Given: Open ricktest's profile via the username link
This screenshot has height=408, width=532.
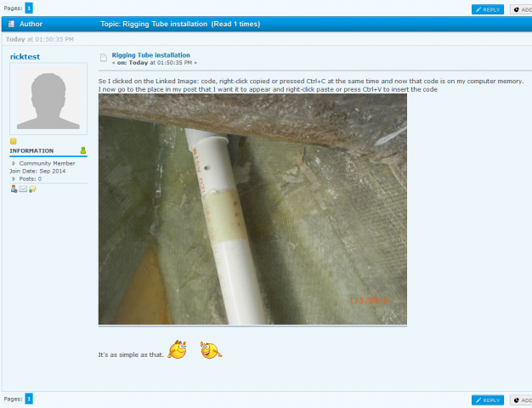Looking at the screenshot, I should [x=25, y=57].
